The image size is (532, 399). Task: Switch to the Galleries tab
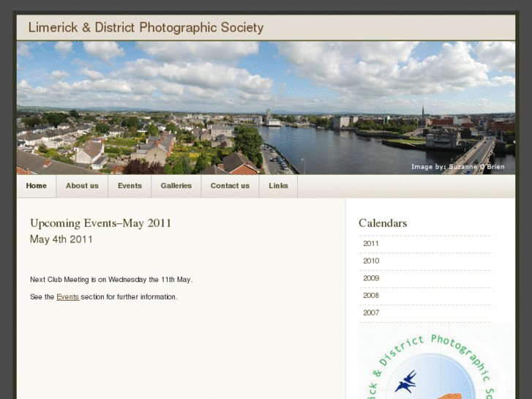pyautogui.click(x=176, y=186)
